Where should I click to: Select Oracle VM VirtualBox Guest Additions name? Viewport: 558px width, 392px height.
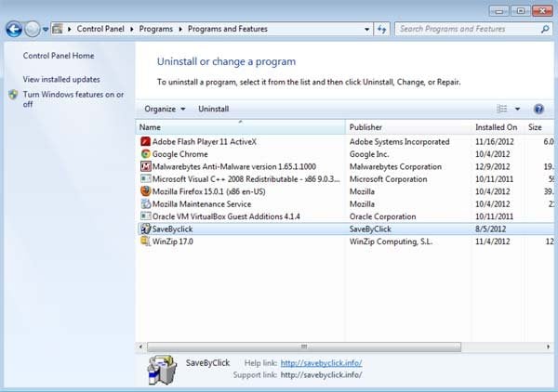click(x=226, y=216)
